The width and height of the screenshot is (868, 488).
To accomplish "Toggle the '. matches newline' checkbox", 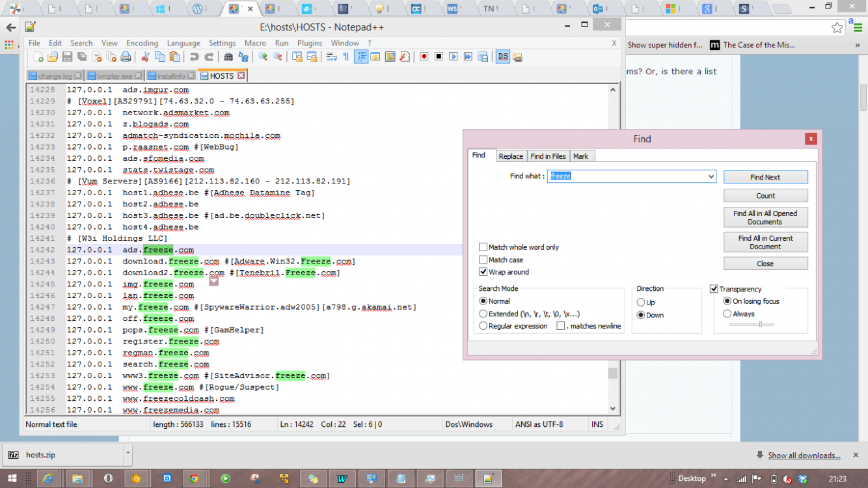I will click(x=560, y=326).
